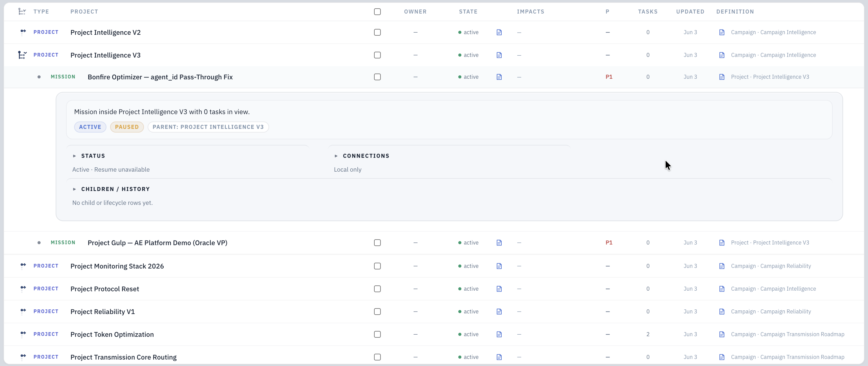Toggle the select-all checkbox in table header
Image resolution: width=868 pixels, height=366 pixels.
point(377,12)
